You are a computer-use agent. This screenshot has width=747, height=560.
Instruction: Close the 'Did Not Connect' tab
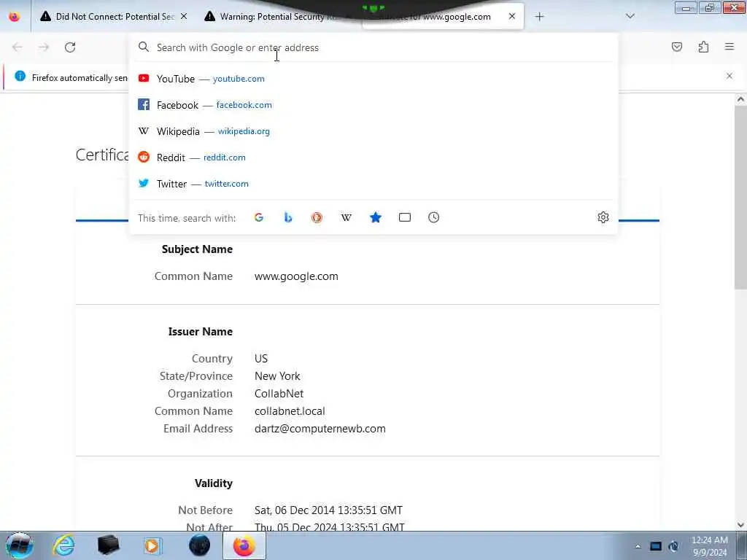pyautogui.click(x=184, y=17)
